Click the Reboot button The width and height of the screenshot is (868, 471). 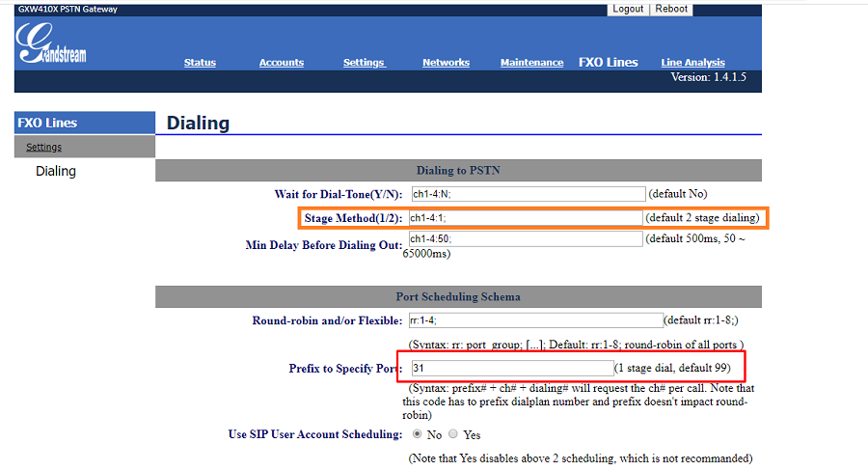[x=671, y=9]
